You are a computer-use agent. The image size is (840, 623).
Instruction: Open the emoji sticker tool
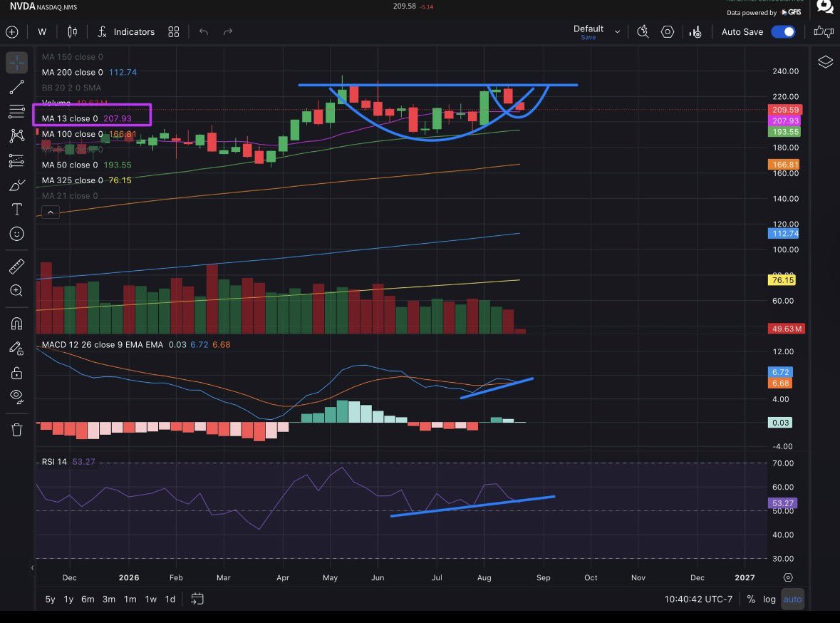tap(16, 234)
